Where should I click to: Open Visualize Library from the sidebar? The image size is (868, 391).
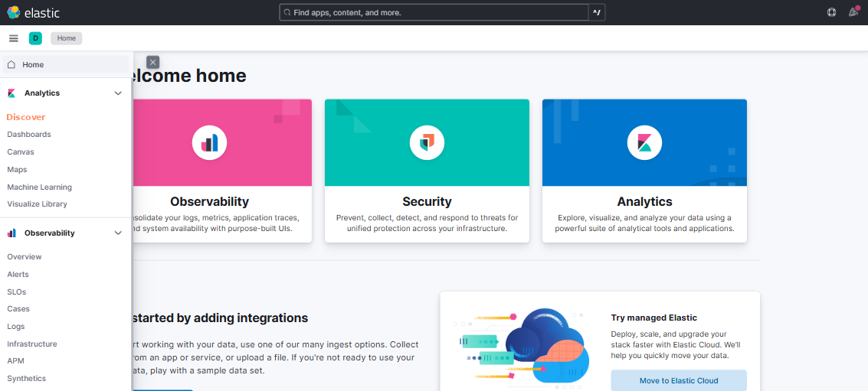37,204
